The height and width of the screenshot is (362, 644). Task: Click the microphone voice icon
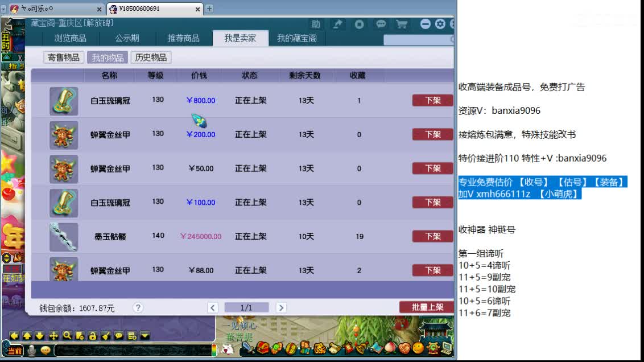(31, 351)
